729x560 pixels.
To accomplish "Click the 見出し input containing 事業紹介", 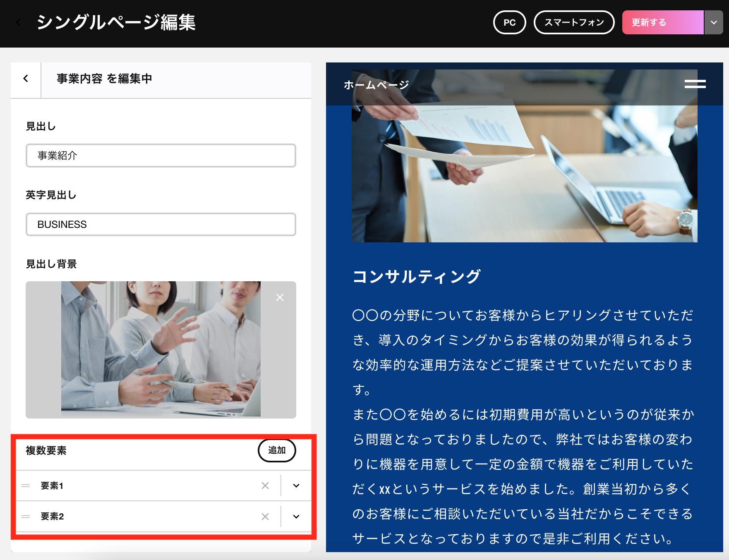I will coord(161,156).
